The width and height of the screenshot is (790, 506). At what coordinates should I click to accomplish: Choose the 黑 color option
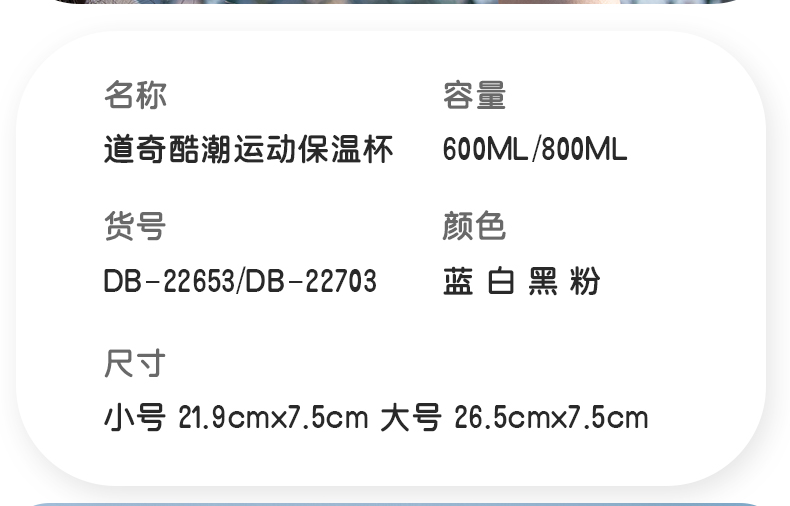click(x=543, y=281)
